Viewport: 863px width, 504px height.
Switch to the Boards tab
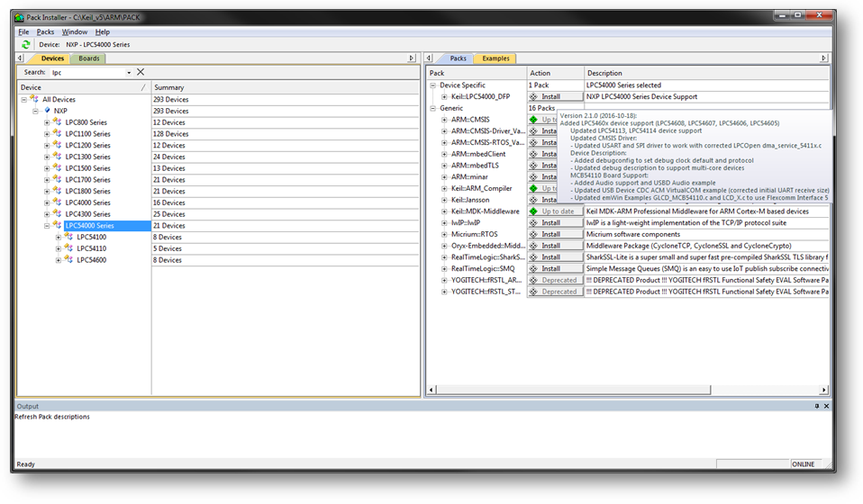[88, 58]
